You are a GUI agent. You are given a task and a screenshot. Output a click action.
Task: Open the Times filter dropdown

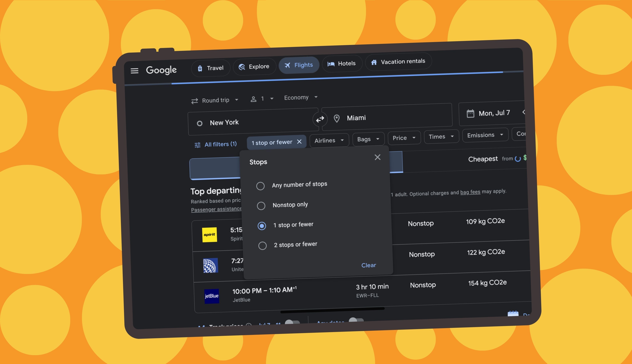coord(441,137)
